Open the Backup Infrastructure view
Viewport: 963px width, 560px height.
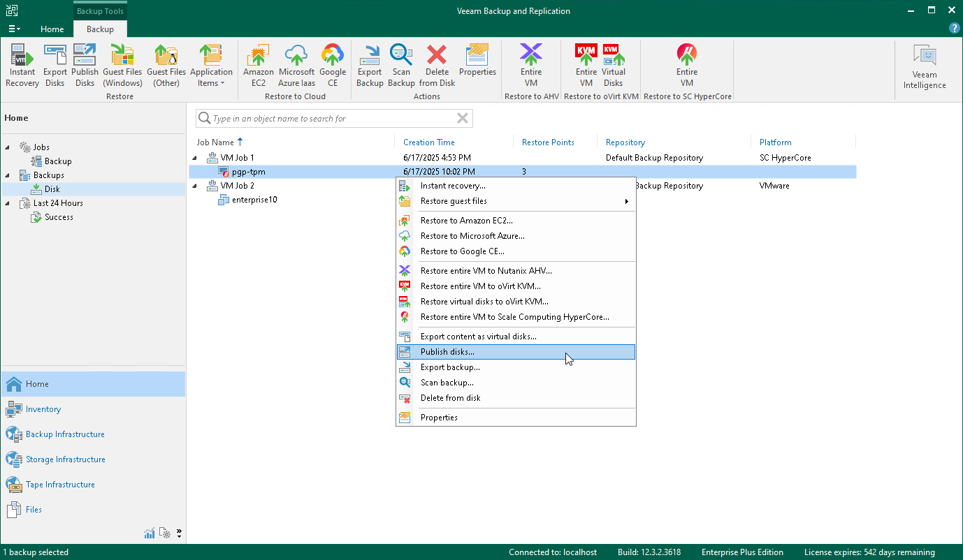click(93, 434)
